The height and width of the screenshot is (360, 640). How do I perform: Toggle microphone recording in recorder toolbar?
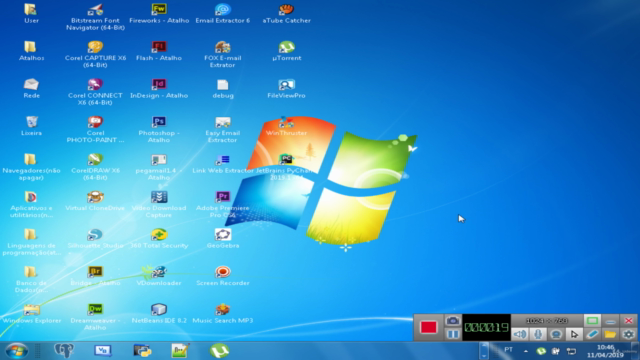coord(538,334)
